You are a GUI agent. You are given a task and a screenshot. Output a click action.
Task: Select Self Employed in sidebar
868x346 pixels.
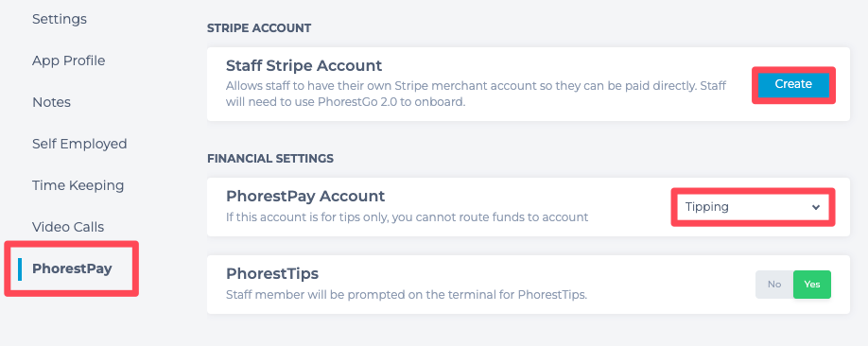pyautogui.click(x=79, y=144)
